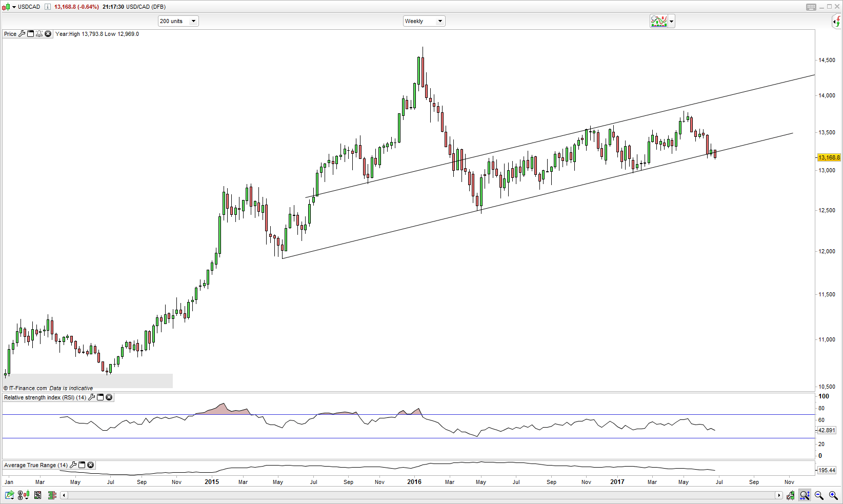Expand the indicators dropdown arrow
Viewport: 843px width, 504px height.
[x=671, y=22]
